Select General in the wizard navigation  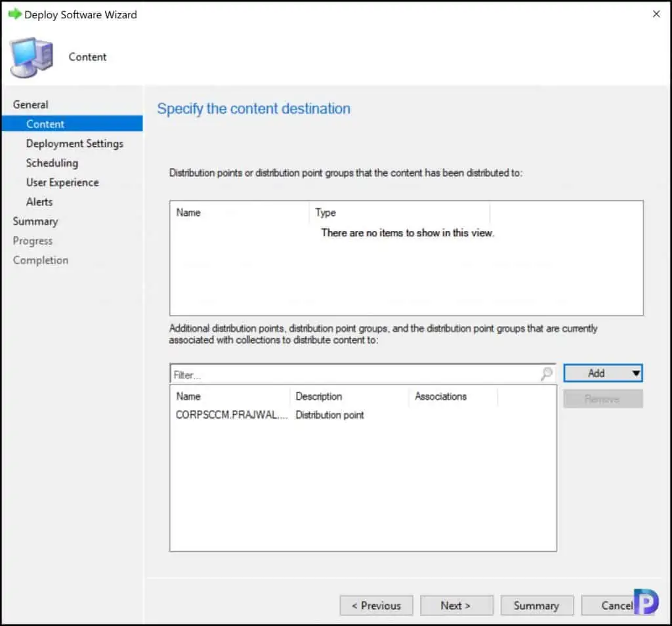point(30,104)
